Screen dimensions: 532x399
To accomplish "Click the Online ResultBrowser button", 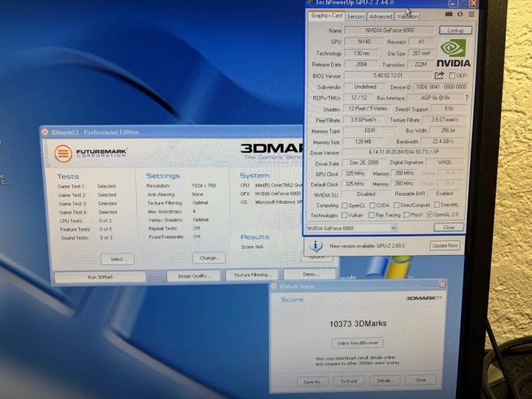I will pyautogui.click(x=358, y=343).
